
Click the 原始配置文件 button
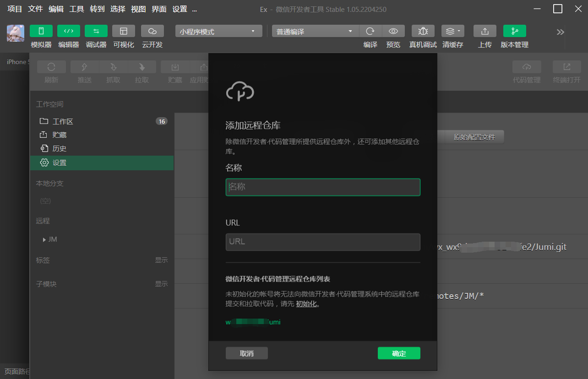474,137
